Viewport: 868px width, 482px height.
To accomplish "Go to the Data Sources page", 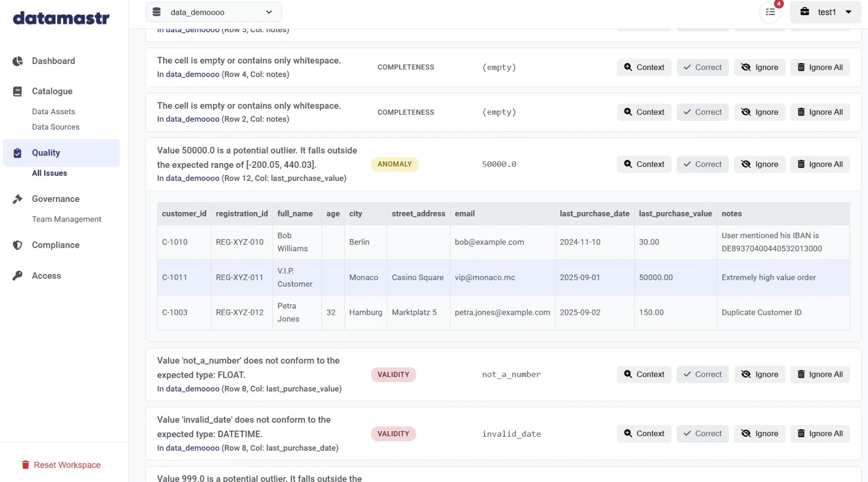I will click(55, 127).
